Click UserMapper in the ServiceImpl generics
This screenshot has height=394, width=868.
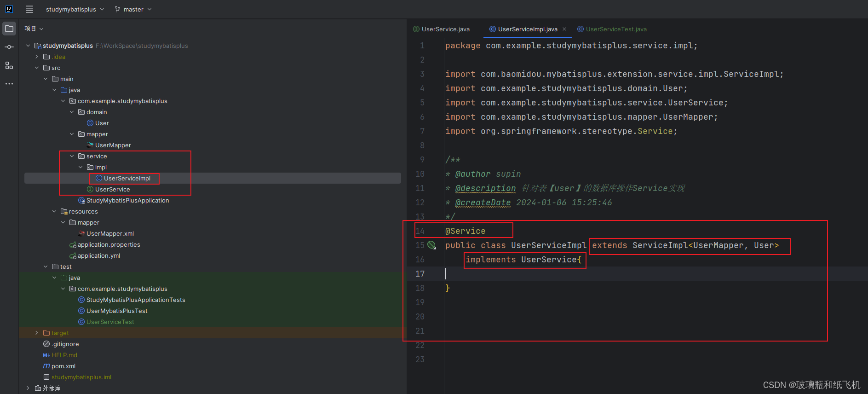tap(718, 245)
